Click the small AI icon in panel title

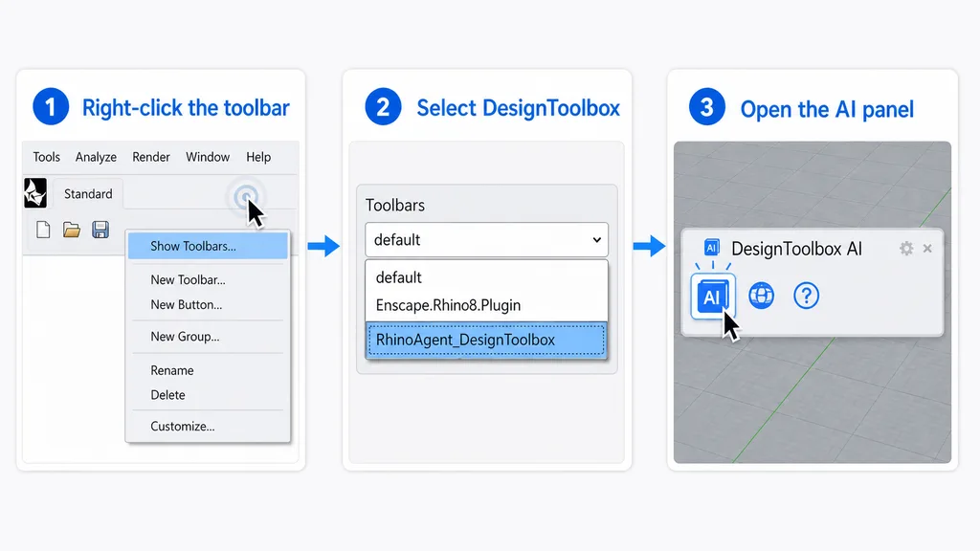(x=711, y=248)
